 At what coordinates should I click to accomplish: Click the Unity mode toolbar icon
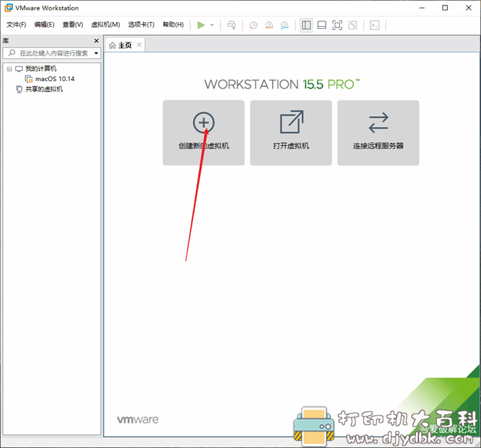tap(353, 25)
